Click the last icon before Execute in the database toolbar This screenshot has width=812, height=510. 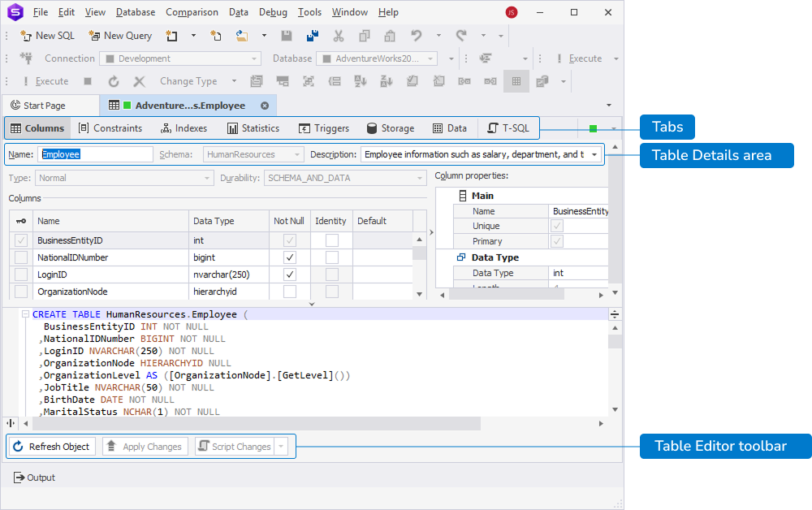486,58
